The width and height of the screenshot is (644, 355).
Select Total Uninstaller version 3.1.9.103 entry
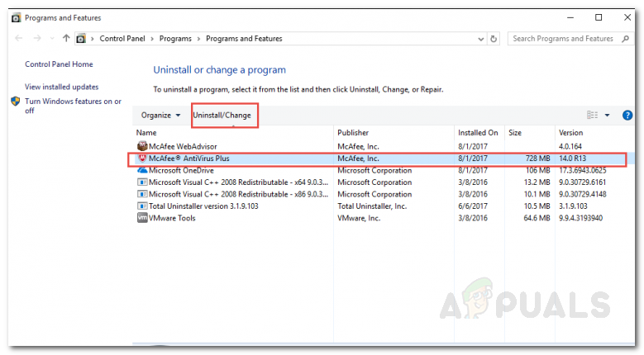[x=384, y=206]
